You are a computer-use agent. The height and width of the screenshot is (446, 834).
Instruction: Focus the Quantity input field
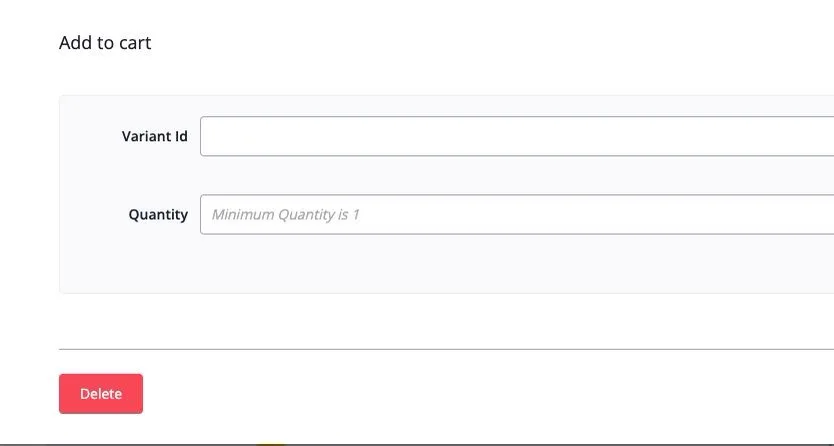(516, 214)
